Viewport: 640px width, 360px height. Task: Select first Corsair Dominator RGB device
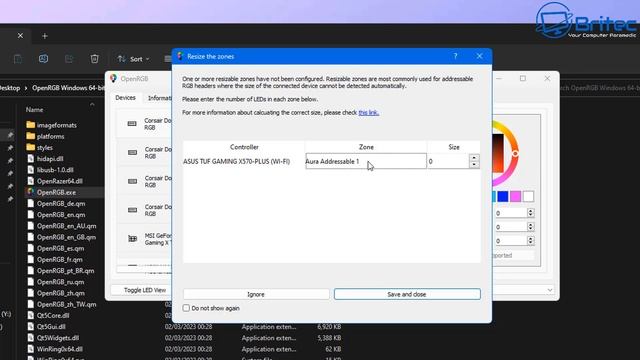tap(144, 124)
